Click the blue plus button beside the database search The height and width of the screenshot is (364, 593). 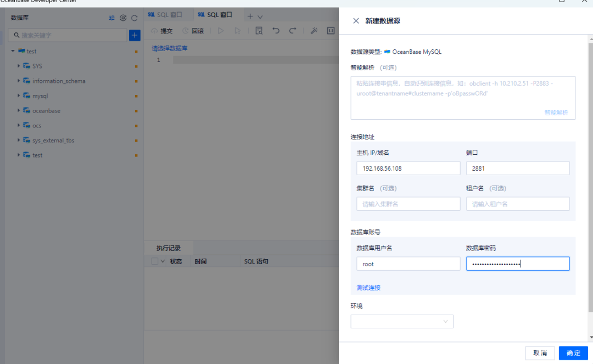coord(135,35)
